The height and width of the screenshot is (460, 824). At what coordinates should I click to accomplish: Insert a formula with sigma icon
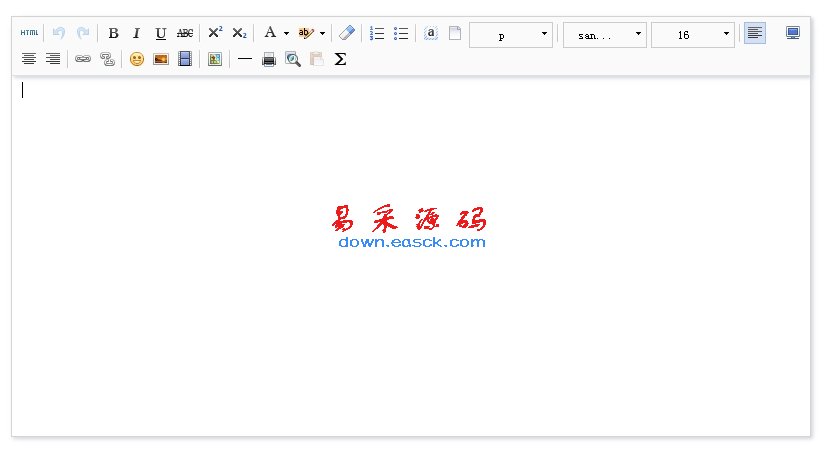340,59
